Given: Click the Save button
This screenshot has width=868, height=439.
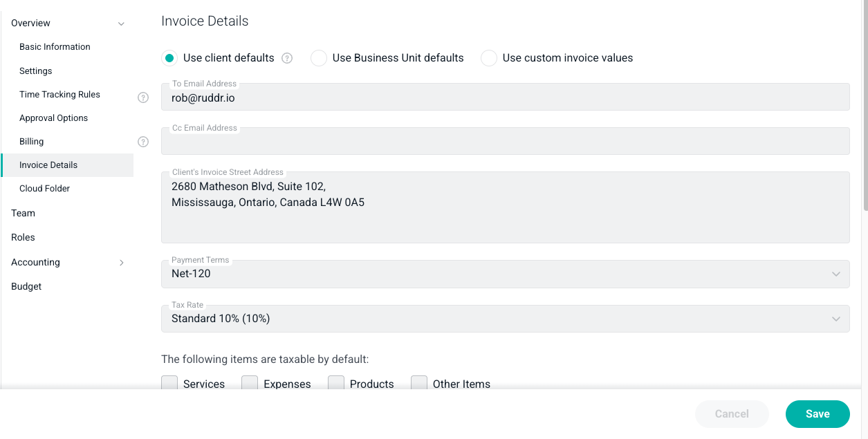Looking at the screenshot, I should coord(818,414).
